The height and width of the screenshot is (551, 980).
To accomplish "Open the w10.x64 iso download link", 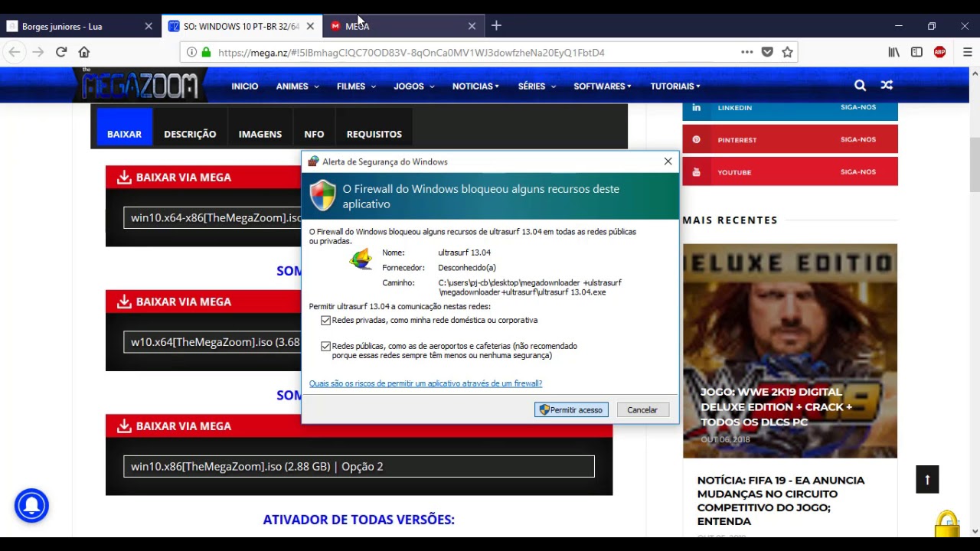I will pyautogui.click(x=213, y=342).
